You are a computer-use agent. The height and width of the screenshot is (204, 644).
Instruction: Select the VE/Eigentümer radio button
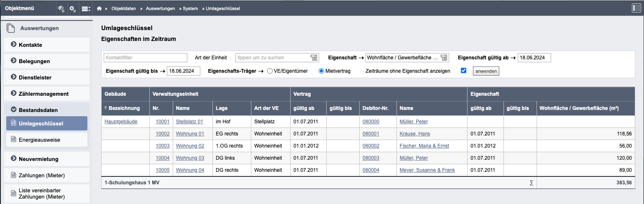click(x=270, y=71)
